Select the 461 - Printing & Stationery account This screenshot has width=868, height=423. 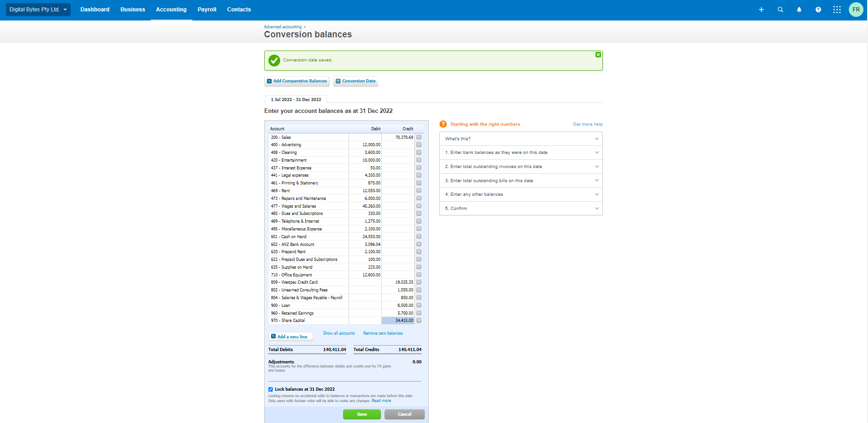point(309,183)
